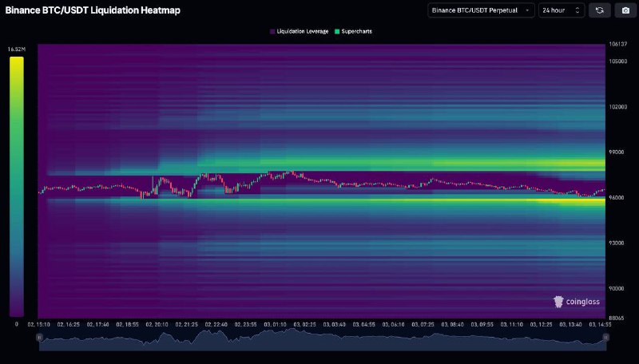Image resolution: width=639 pixels, height=364 pixels.
Task: Toggle the Liquidation Leverage legend item
Action: point(299,31)
